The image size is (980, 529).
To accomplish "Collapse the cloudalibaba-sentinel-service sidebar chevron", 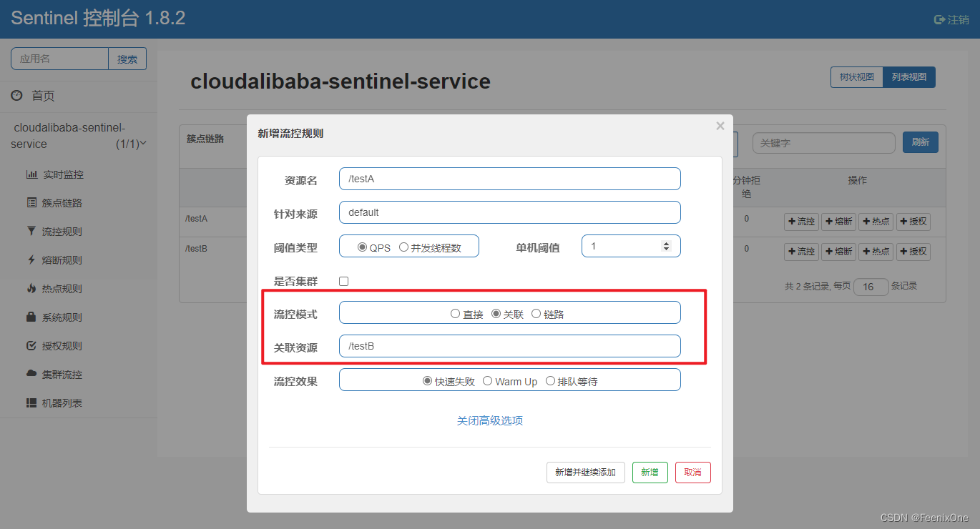I will (143, 144).
